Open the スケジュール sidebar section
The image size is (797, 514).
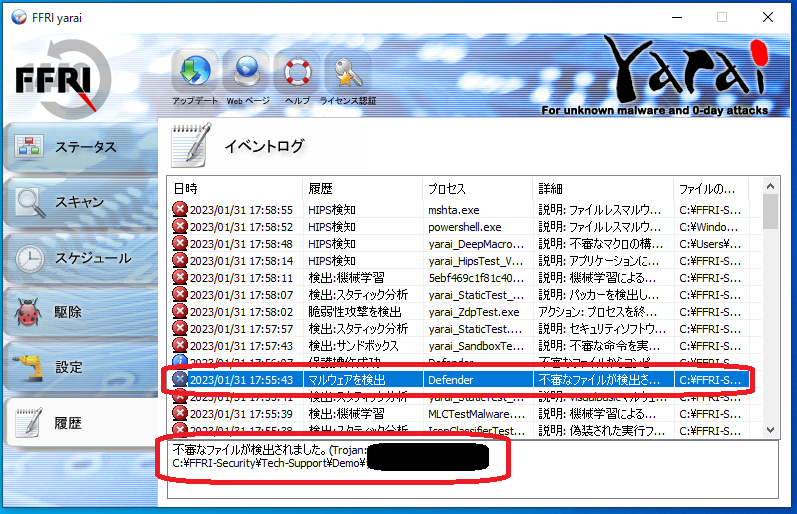click(80, 258)
